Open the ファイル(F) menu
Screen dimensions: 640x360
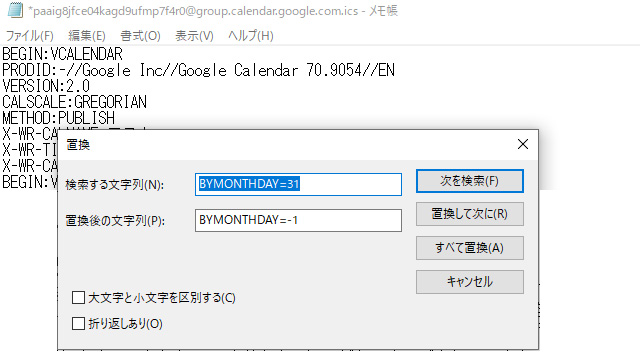coord(29,36)
